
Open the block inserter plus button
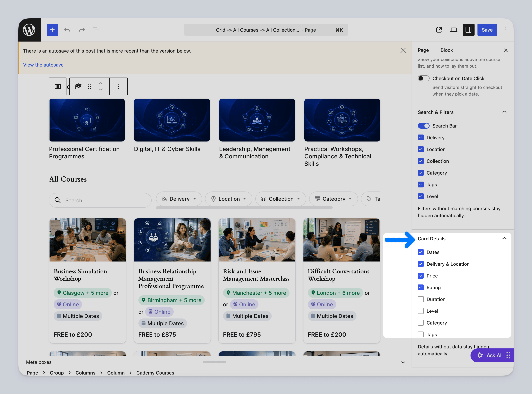(53, 30)
